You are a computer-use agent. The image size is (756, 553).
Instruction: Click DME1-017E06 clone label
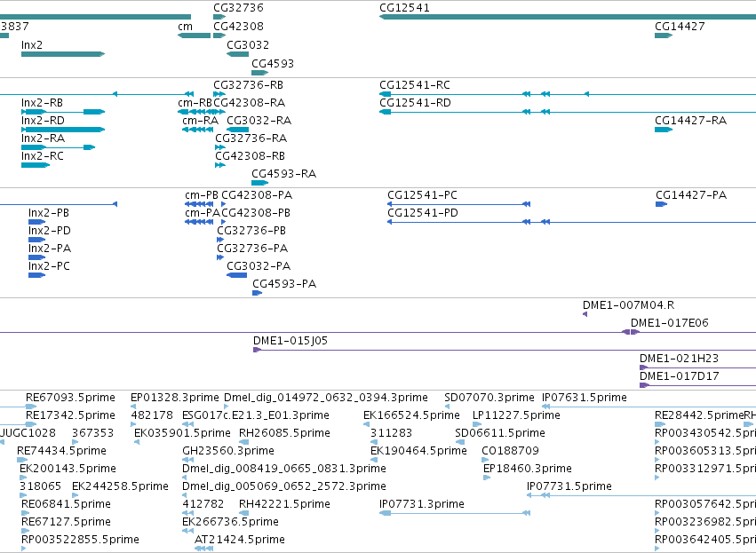click(x=669, y=323)
